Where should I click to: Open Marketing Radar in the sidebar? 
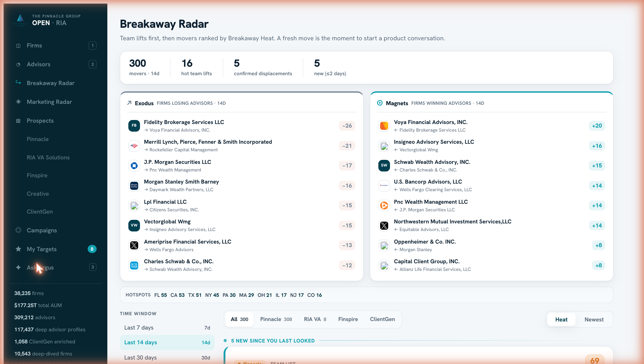pyautogui.click(x=56, y=102)
